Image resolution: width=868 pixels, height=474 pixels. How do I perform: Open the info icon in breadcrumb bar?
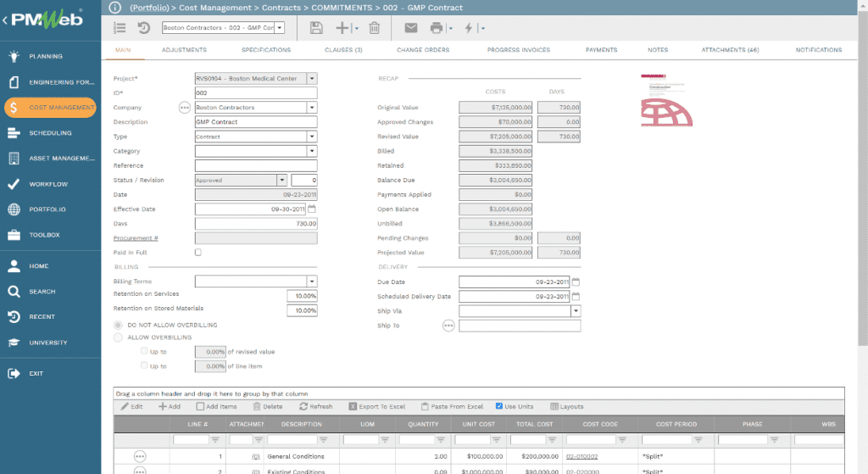tap(114, 8)
